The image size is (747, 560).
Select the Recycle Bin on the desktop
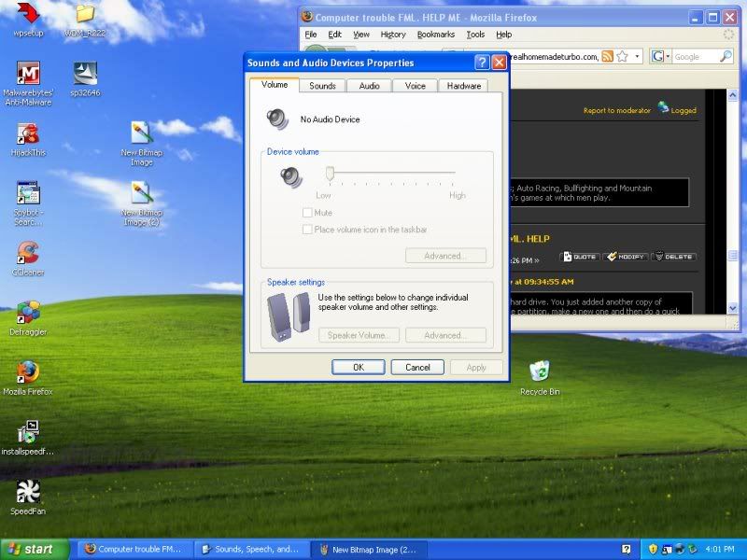coord(540,379)
